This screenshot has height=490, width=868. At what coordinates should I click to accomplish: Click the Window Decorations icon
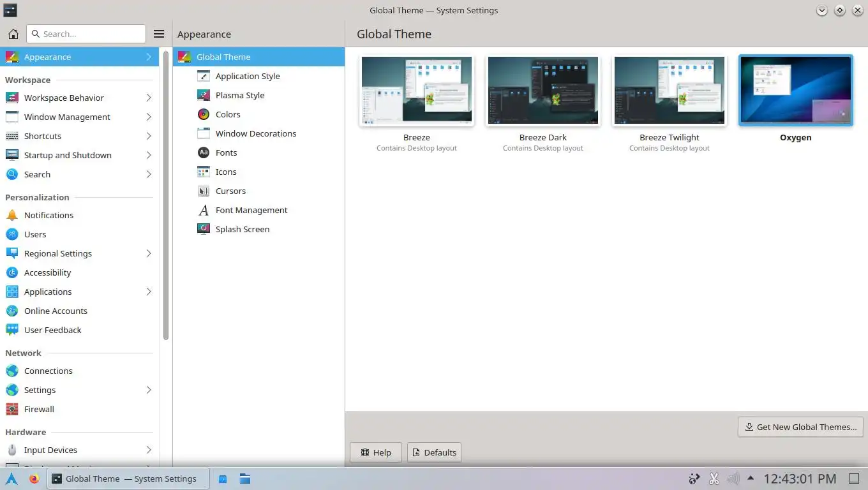(204, 133)
